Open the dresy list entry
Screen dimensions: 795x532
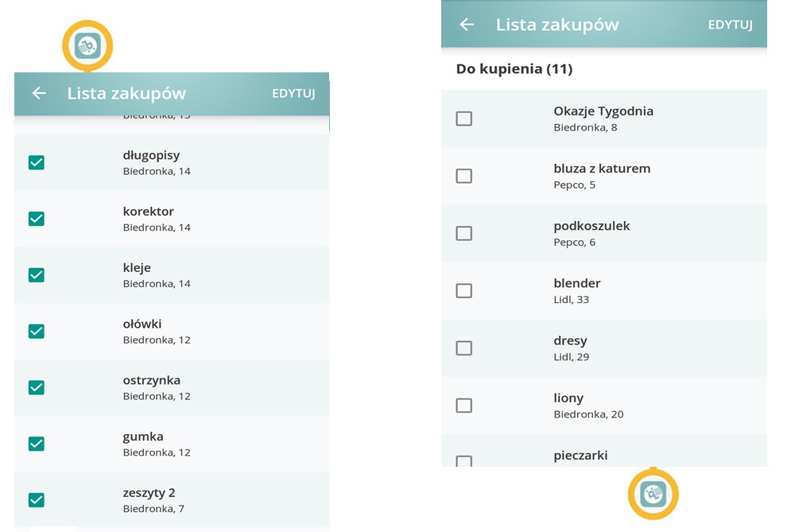click(570, 348)
